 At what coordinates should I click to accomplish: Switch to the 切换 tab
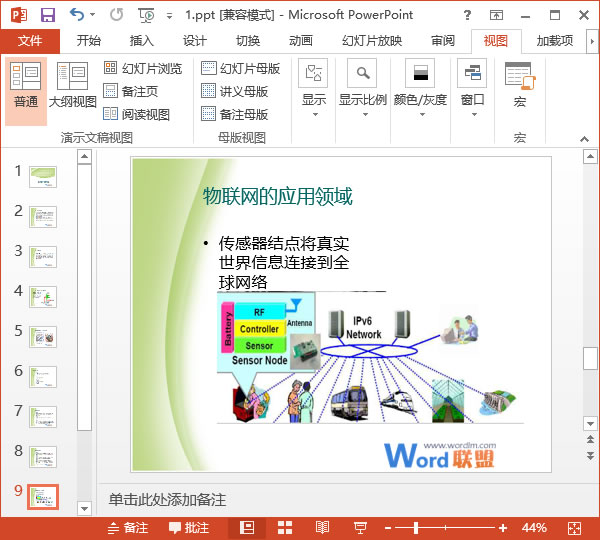click(248, 41)
